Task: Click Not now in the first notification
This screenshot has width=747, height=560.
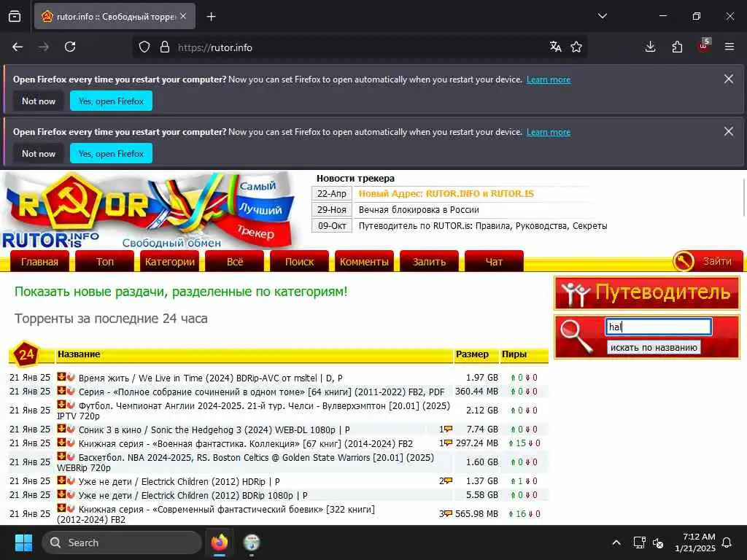Action: 39,101
